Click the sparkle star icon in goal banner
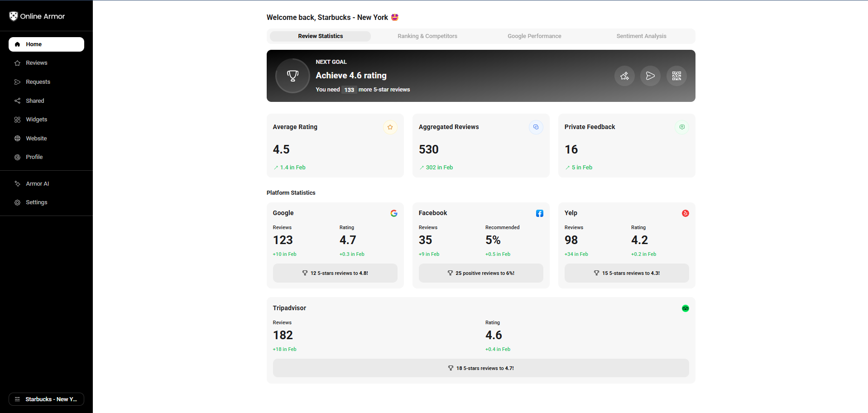Viewport: 868px width, 413px height. coord(624,76)
